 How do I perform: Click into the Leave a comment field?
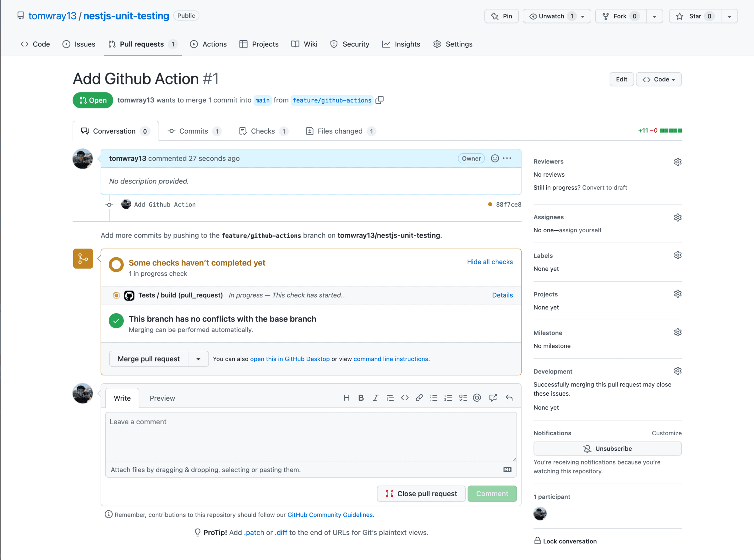(x=310, y=436)
